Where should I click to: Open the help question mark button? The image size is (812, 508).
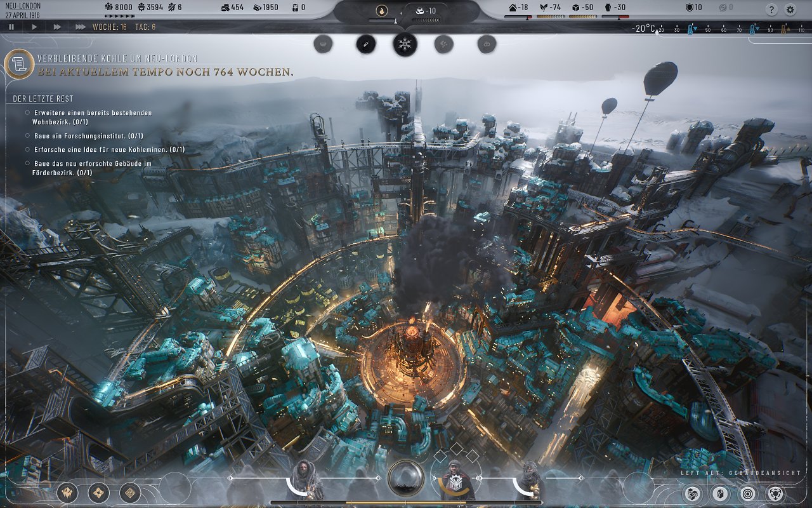(x=771, y=10)
